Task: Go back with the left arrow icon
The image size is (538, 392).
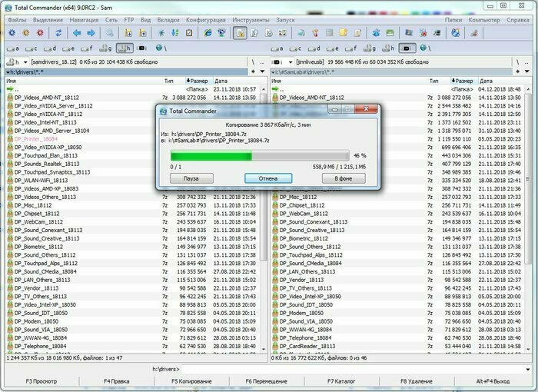Action: (x=77, y=33)
